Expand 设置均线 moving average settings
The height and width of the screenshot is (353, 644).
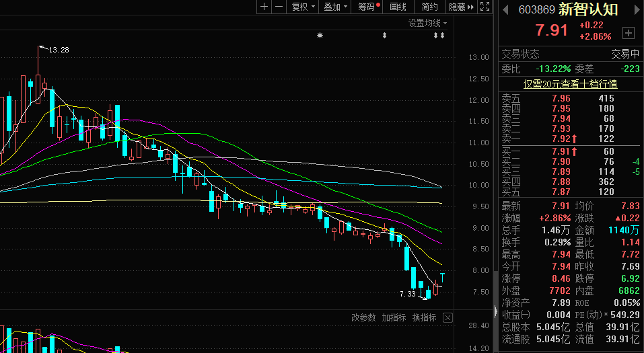[427, 23]
